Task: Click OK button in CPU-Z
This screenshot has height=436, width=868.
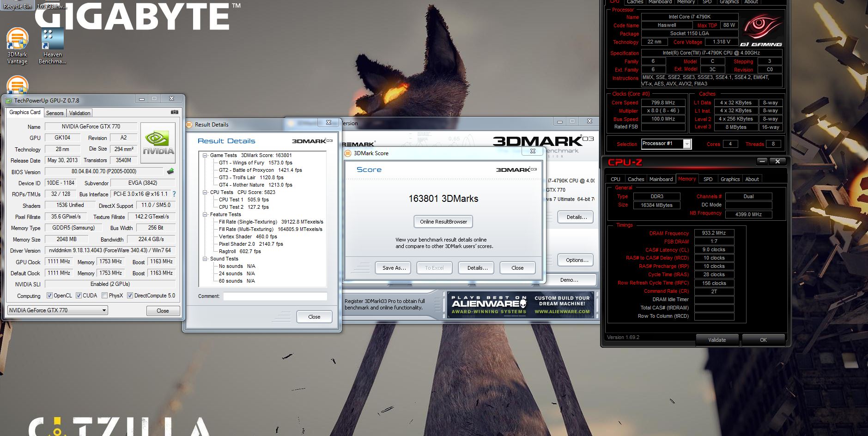Action: click(x=763, y=340)
